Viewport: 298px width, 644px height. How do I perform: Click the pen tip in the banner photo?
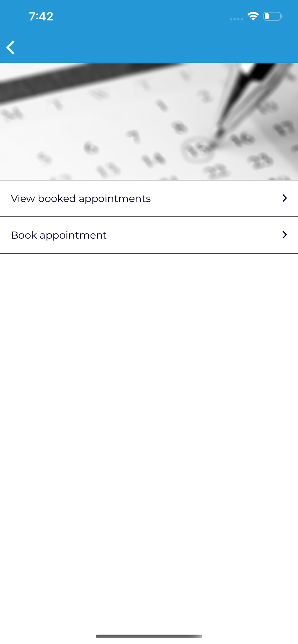pyautogui.click(x=221, y=133)
